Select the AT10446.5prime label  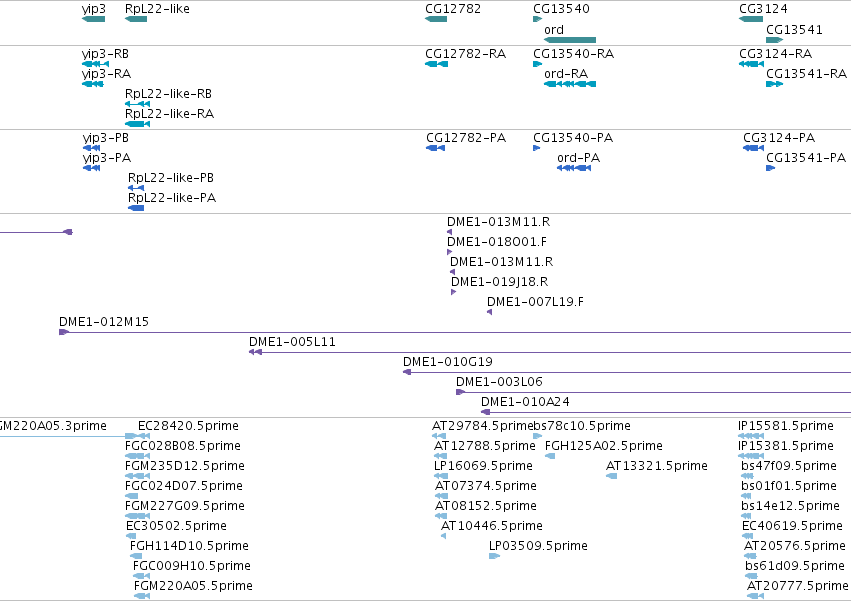(492, 526)
